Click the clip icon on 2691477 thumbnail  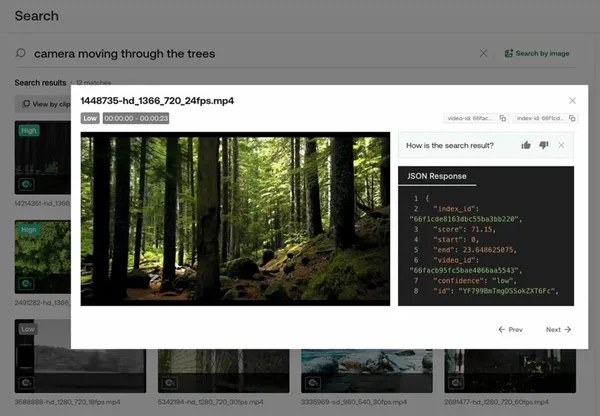pyautogui.click(x=456, y=383)
